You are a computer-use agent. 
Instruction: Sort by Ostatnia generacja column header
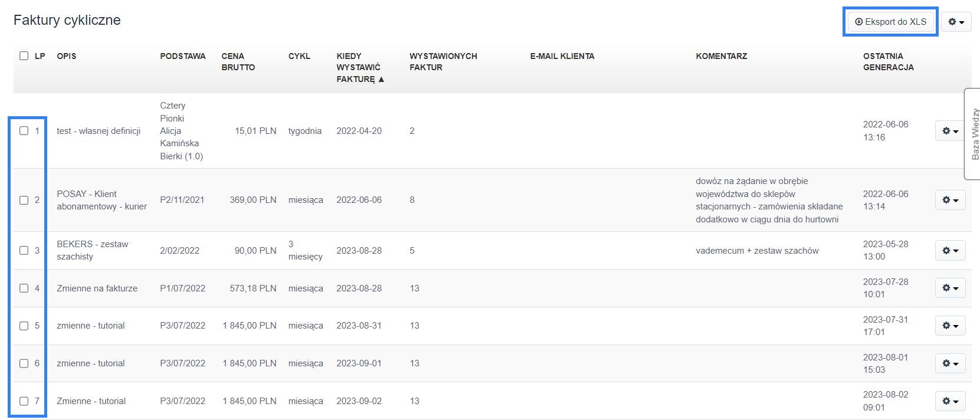click(888, 61)
